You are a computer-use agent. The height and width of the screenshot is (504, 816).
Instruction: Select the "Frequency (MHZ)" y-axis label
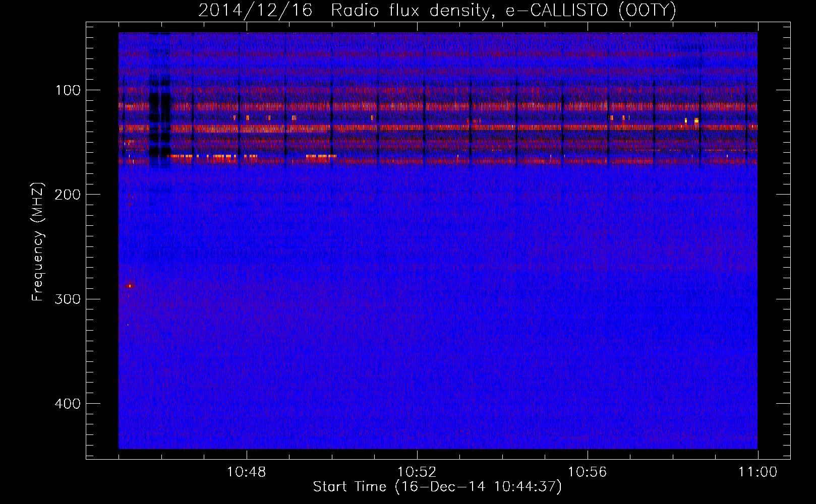[x=38, y=242]
